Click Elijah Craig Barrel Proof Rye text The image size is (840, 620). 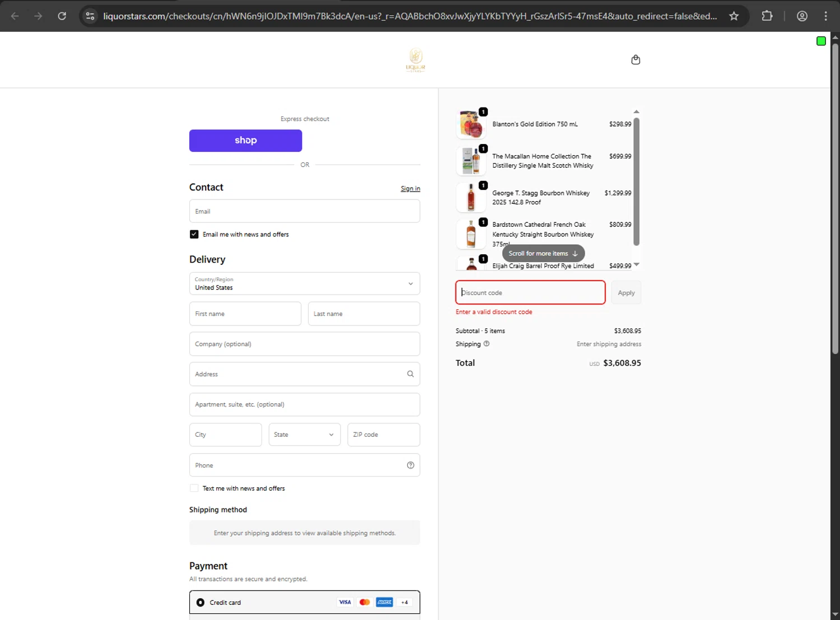tap(543, 266)
